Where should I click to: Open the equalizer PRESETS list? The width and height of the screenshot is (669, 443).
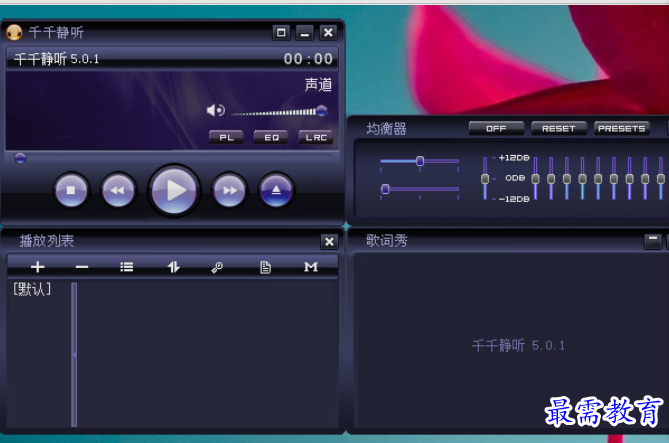pos(622,128)
